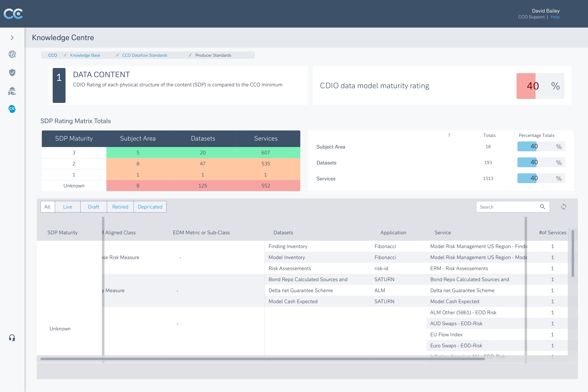Viewport: 588px width, 392px height.
Task: Select the All filter tab
Action: pyautogui.click(x=47, y=207)
